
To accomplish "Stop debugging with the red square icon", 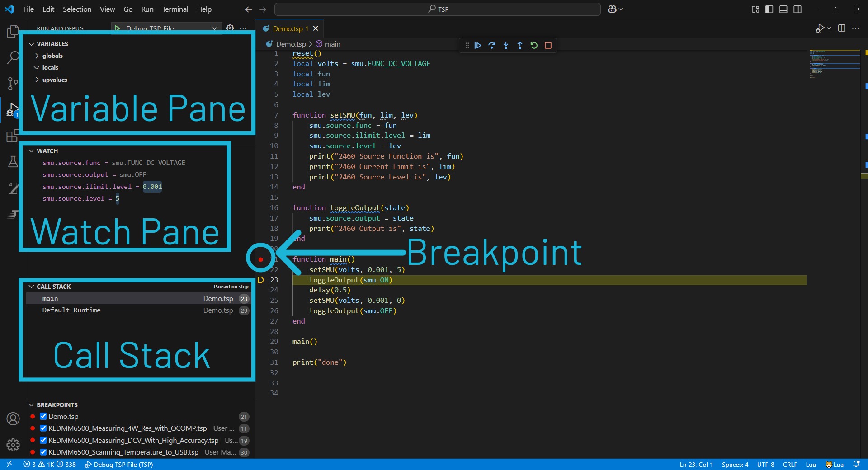I will [548, 45].
